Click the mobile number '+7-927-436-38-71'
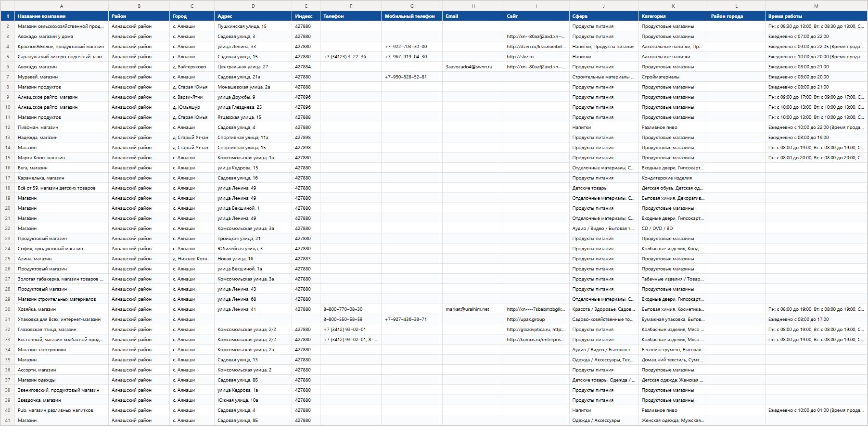 412,319
